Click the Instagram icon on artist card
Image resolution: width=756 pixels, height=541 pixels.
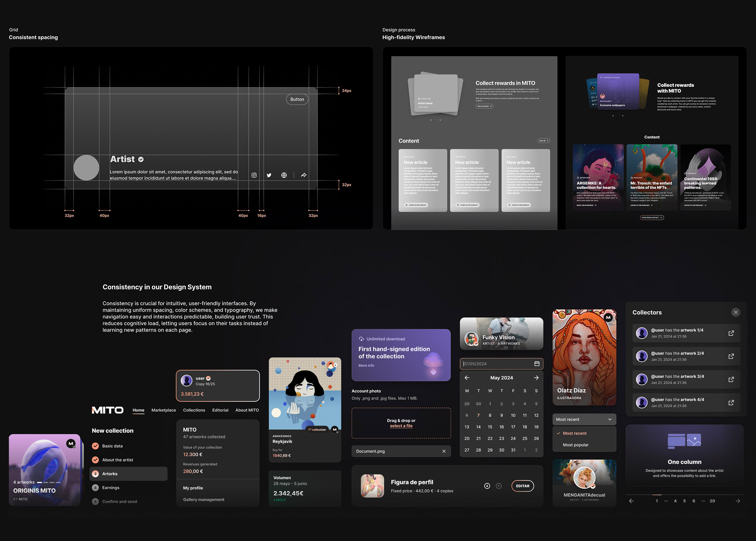[254, 175]
